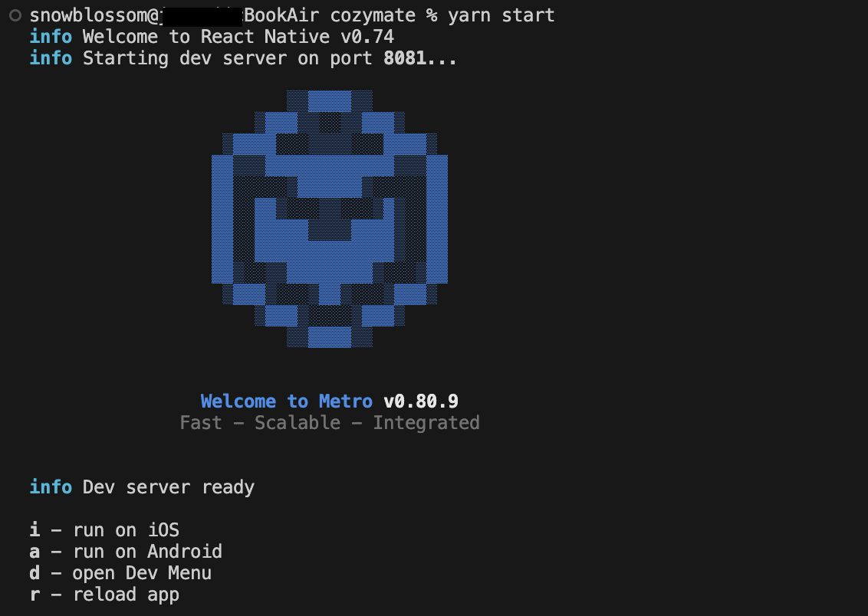Click the 'r - reload app' line

104,595
